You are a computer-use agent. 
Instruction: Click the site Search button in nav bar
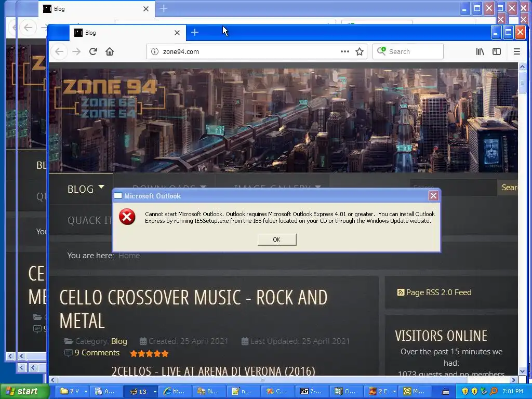[x=509, y=187]
